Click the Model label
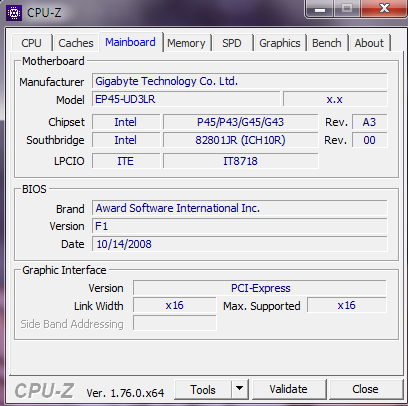This screenshot has height=406, width=408. click(x=70, y=100)
